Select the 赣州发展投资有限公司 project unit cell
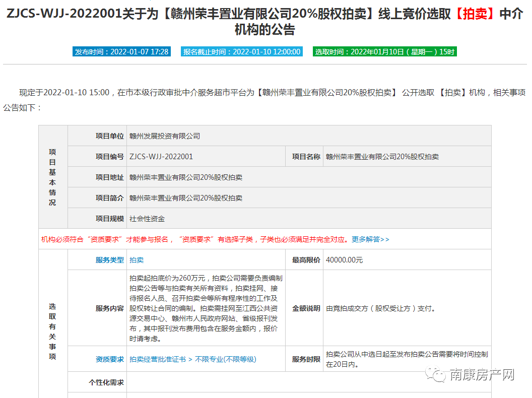This screenshot has width=532, height=398. click(165, 136)
